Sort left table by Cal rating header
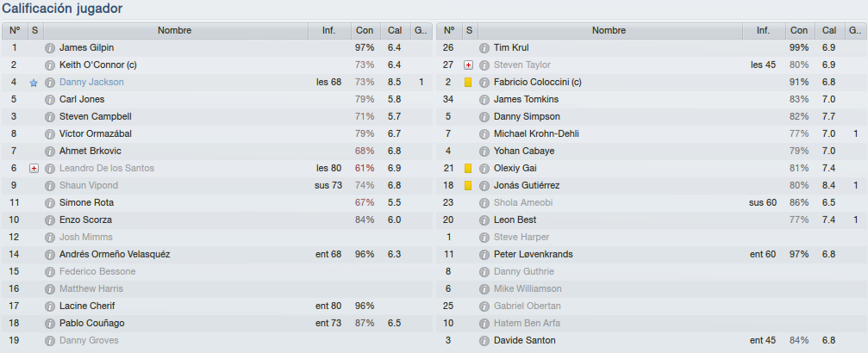Screen dimensions: 868x353 (395, 31)
